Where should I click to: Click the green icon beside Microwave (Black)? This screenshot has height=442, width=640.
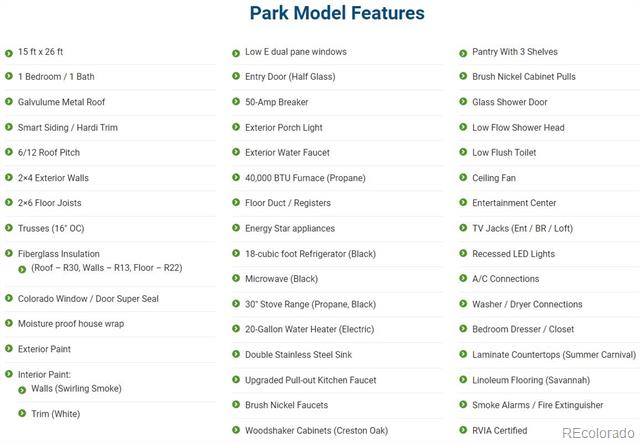pyautogui.click(x=236, y=278)
